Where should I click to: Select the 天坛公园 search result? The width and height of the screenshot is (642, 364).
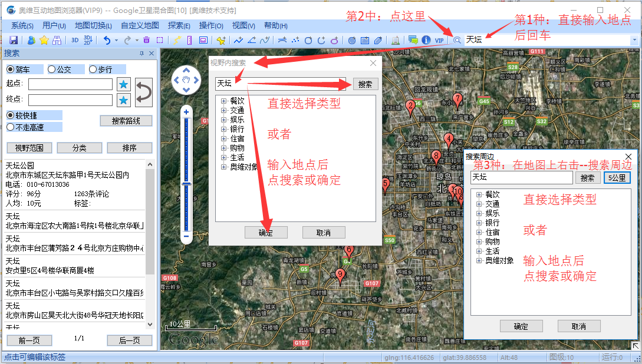coord(75,184)
